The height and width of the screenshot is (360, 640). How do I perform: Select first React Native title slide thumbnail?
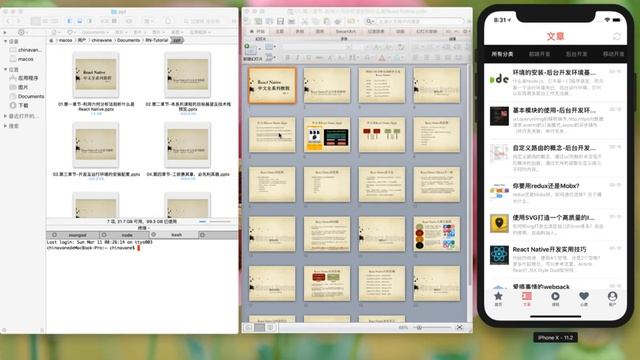click(272, 85)
